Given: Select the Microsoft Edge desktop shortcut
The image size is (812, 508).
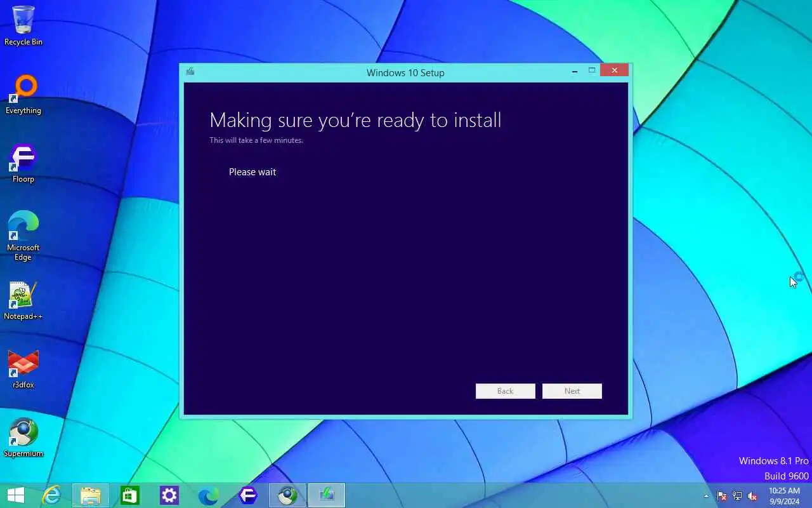Looking at the screenshot, I should pos(23,236).
